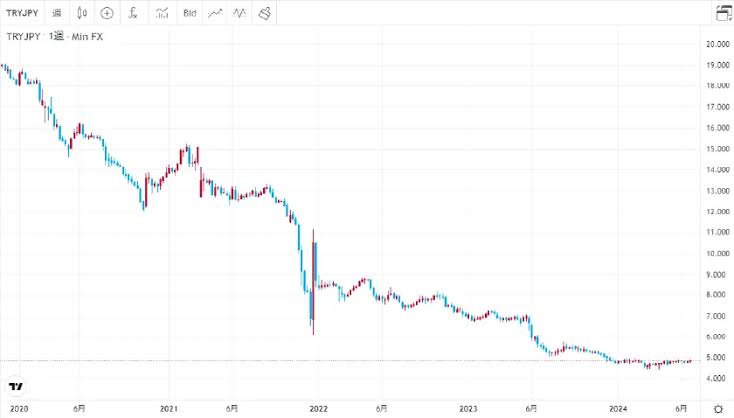Click the TRYJPY 1週 Min FX legend title
Screen dimensions: 734x418
[55, 37]
